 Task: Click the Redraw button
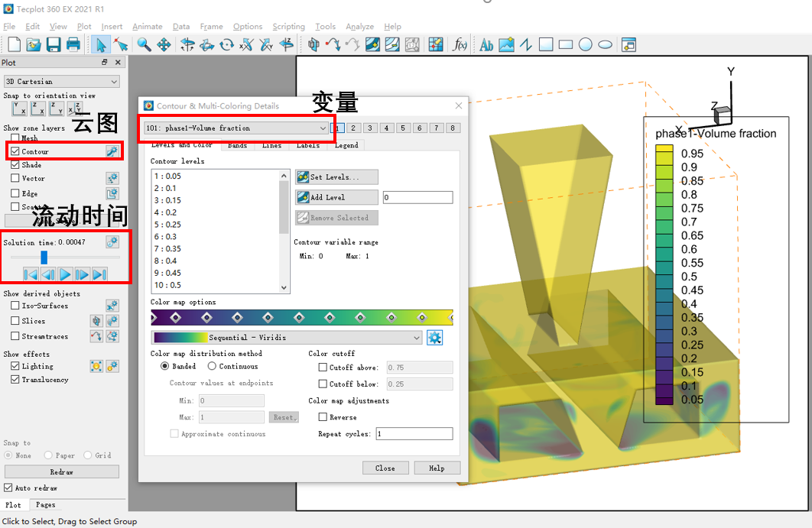[62, 471]
